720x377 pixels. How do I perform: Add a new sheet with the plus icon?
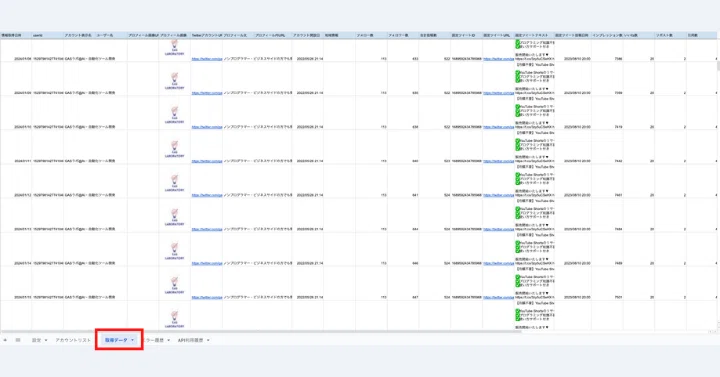(5, 340)
